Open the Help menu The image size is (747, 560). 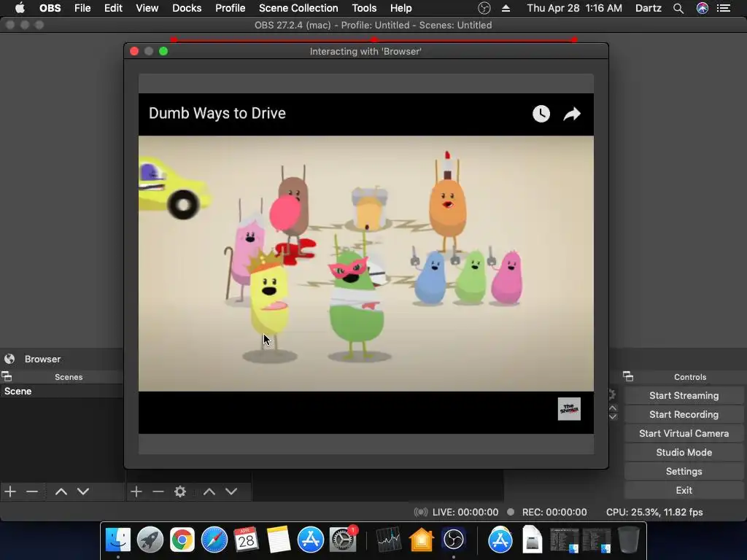[x=400, y=8]
